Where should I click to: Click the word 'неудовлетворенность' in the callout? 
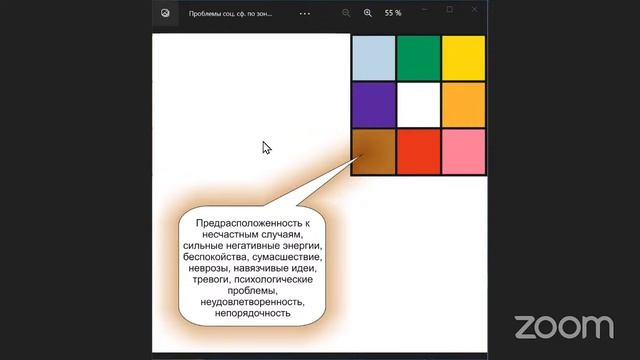pyautogui.click(x=251, y=302)
